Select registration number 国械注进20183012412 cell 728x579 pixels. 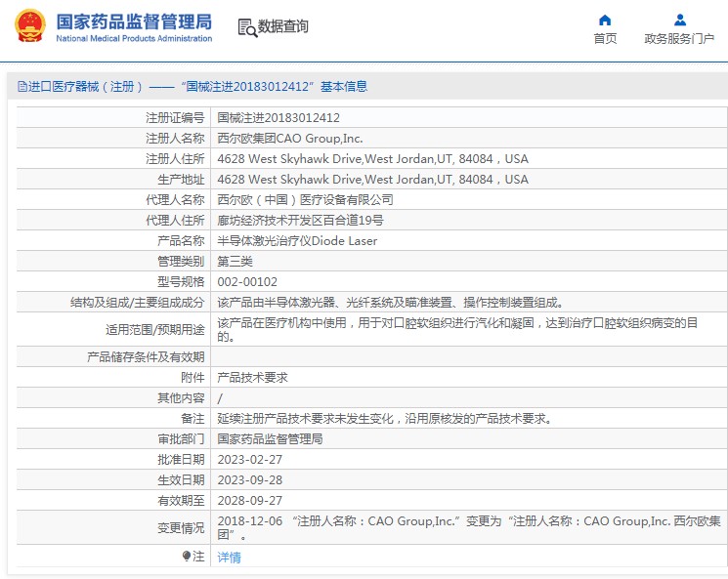(x=278, y=118)
